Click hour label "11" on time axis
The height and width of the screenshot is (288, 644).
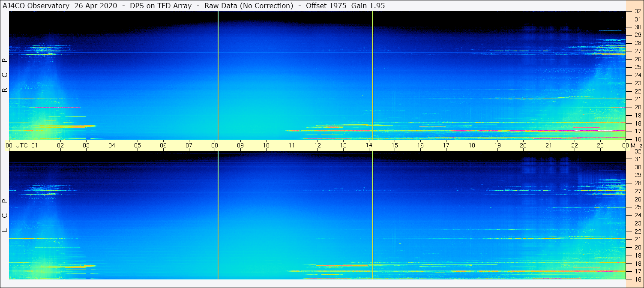click(292, 145)
